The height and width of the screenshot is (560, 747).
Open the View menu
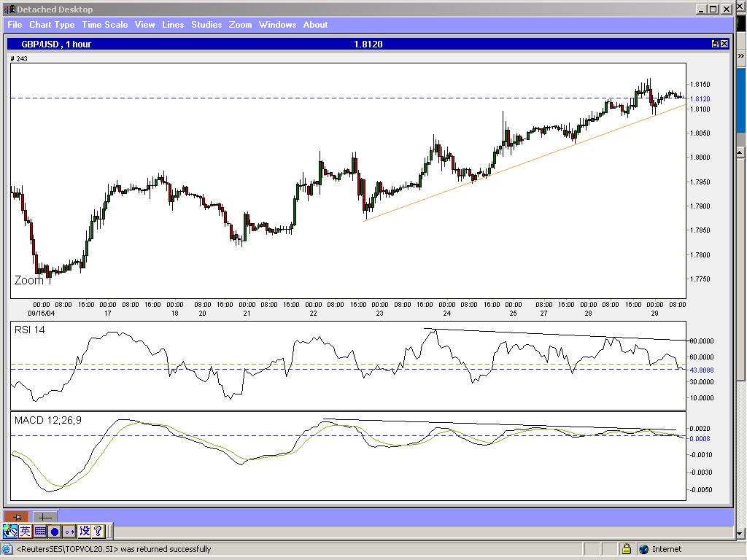pyautogui.click(x=145, y=25)
